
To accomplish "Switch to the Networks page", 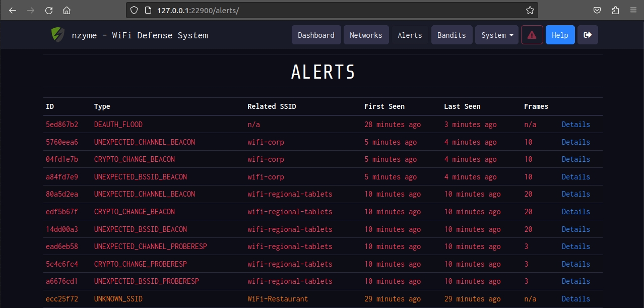I will 366,35.
